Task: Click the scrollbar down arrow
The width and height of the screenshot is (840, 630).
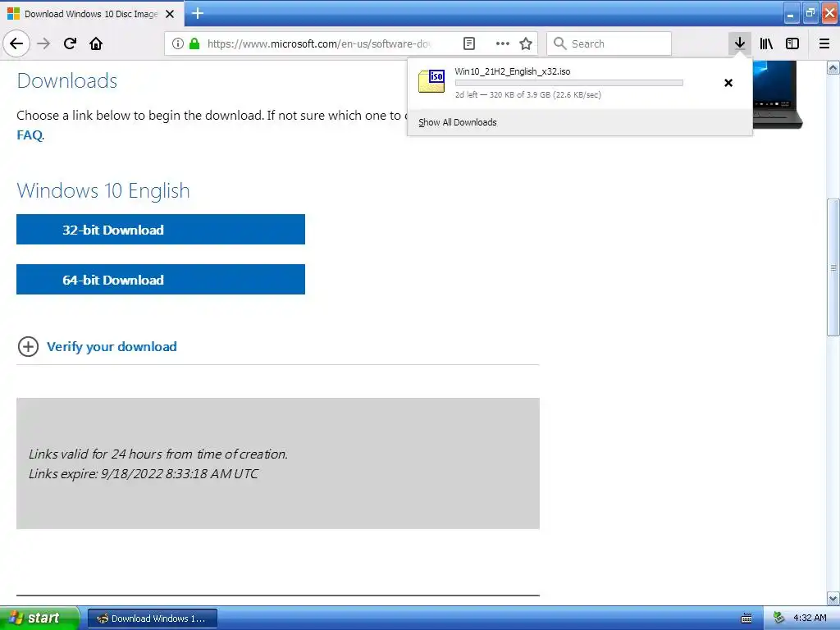Action: coord(833,598)
